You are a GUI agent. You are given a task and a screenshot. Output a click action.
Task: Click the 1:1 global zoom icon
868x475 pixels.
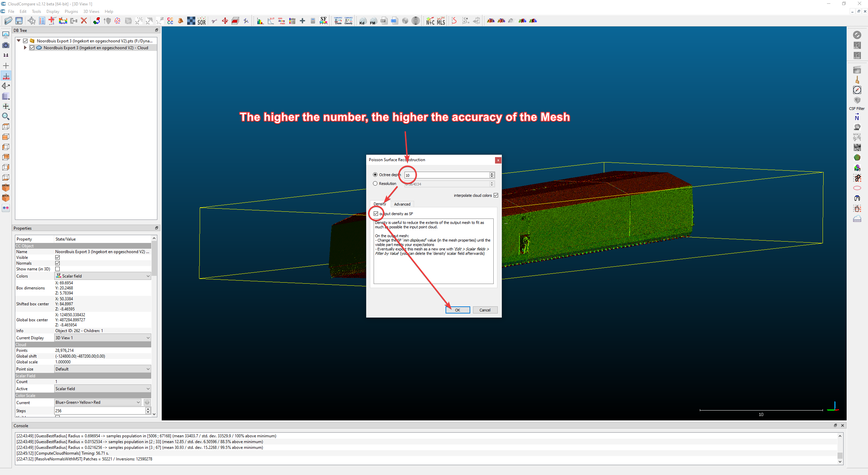(6, 55)
